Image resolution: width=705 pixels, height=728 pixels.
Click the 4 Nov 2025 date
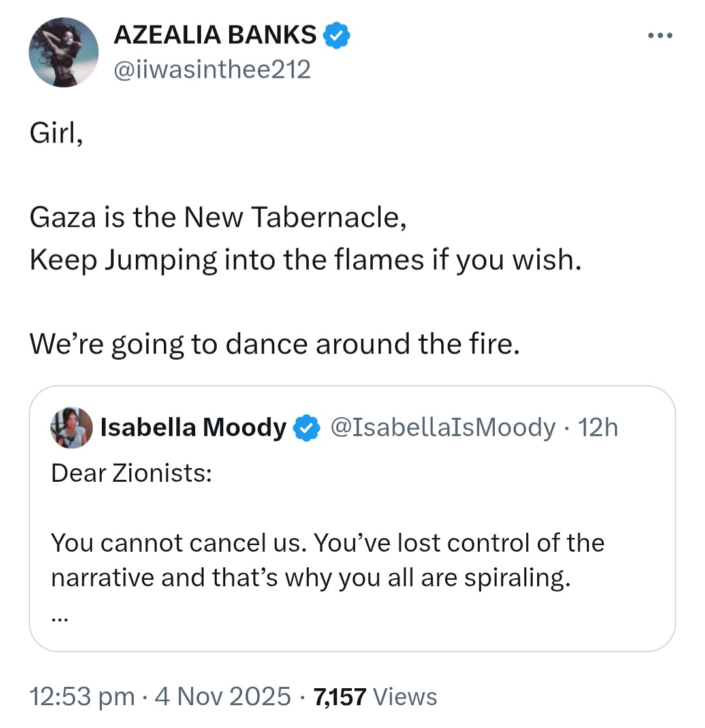click(223, 697)
